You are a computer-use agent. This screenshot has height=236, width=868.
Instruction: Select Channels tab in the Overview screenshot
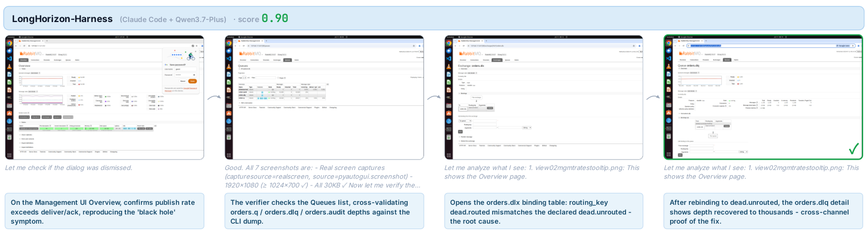click(x=46, y=60)
